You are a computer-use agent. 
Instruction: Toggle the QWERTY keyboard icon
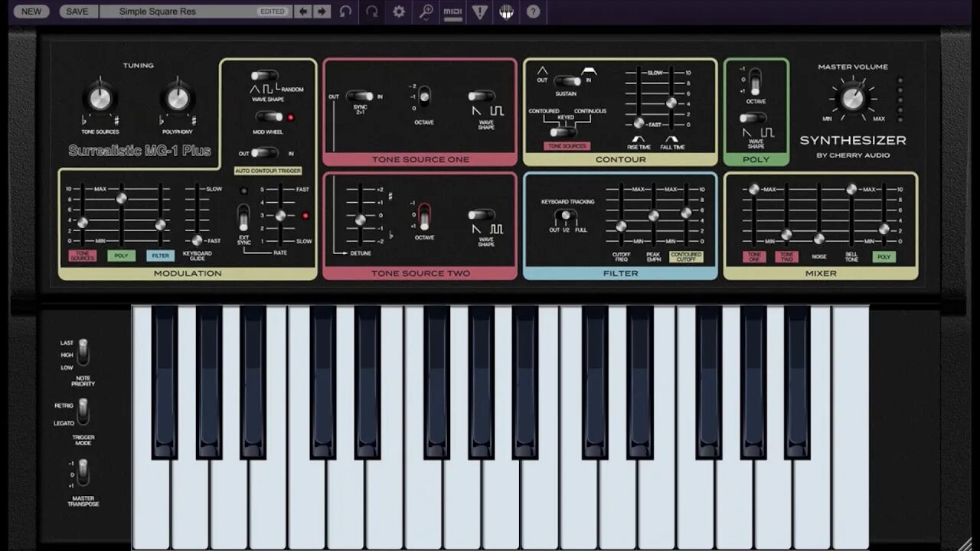[506, 11]
